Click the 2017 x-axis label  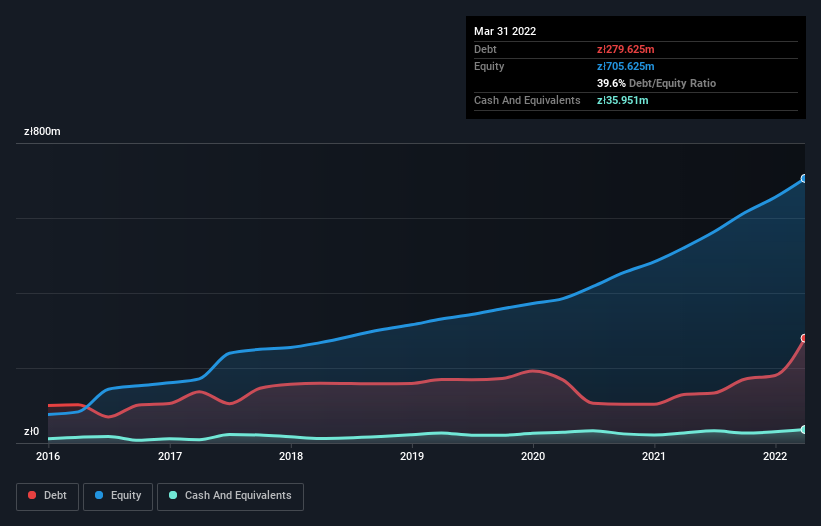pyautogui.click(x=170, y=456)
